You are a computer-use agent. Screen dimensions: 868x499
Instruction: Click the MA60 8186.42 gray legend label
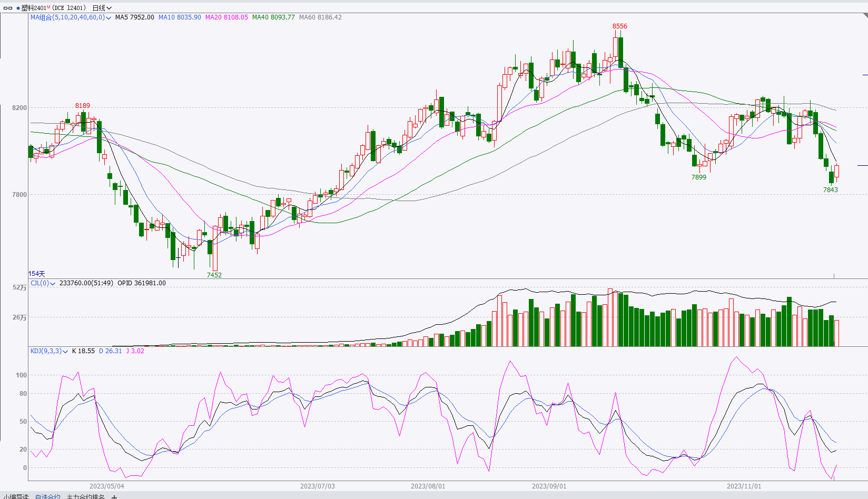[320, 17]
